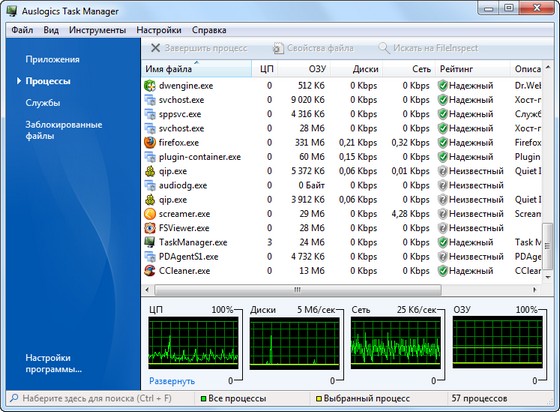Image resolution: width=560 pixels, height=412 pixels.
Task: Select the screamer.exe orange icon
Action: [x=150, y=214]
